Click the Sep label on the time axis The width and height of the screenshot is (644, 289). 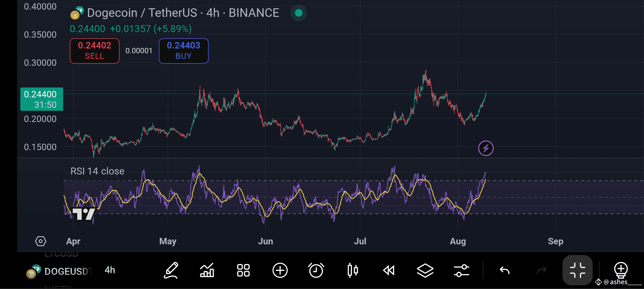(x=556, y=241)
